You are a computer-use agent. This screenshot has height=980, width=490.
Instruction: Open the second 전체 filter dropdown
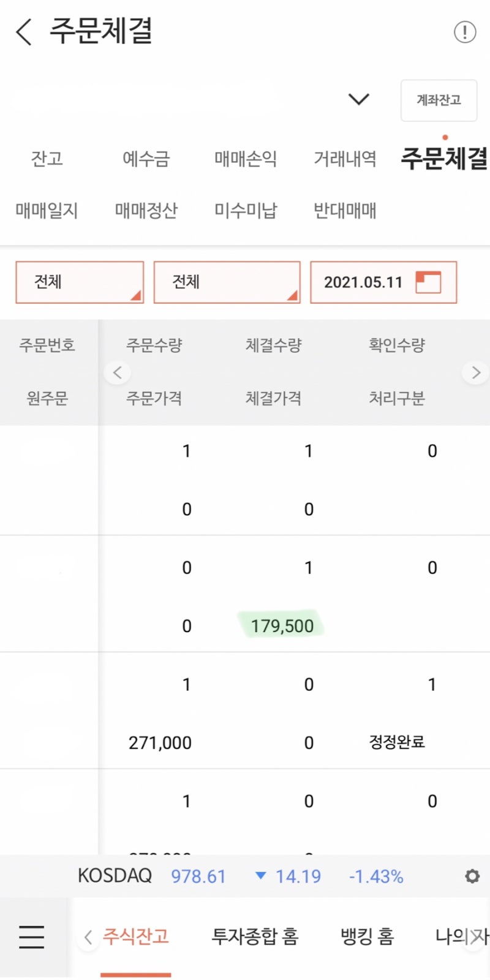(227, 282)
